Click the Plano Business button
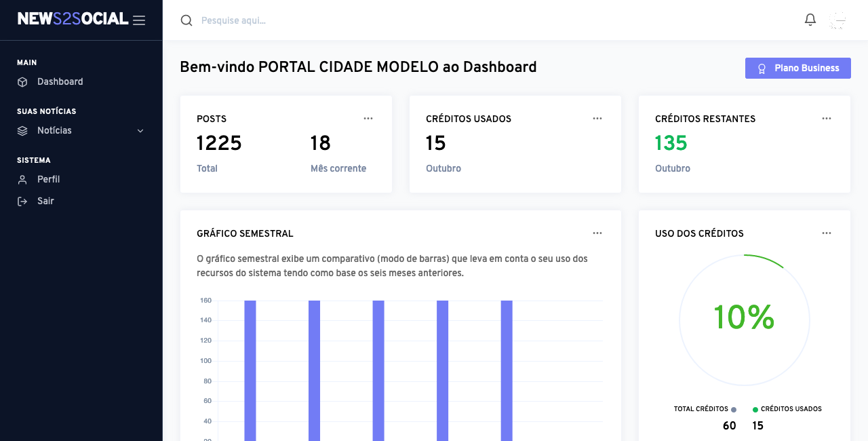868x441 pixels. (798, 68)
